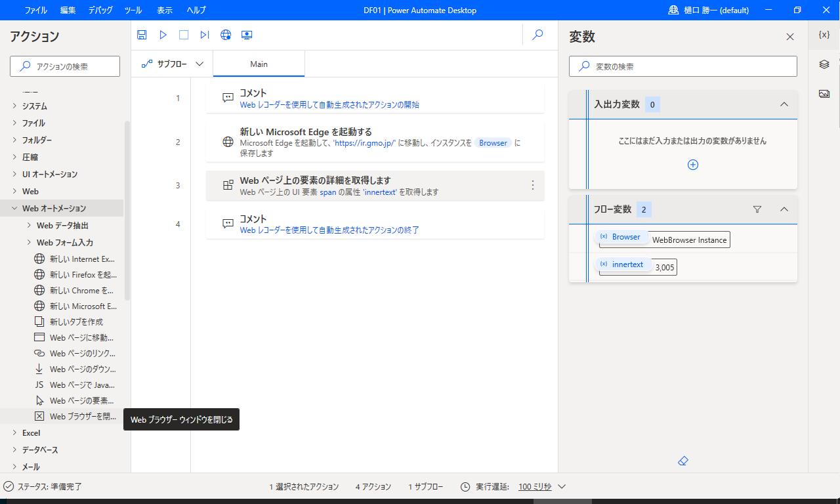Click the Browser variable chip in step 2

pyautogui.click(x=493, y=142)
